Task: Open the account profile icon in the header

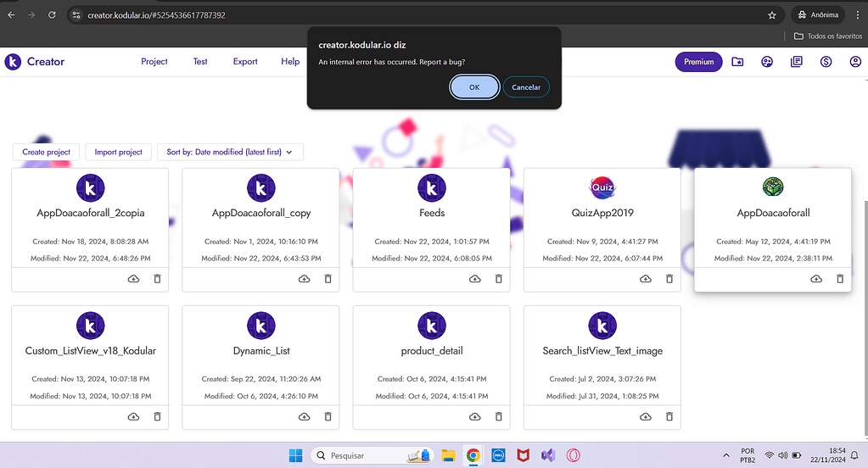Action: [855, 62]
